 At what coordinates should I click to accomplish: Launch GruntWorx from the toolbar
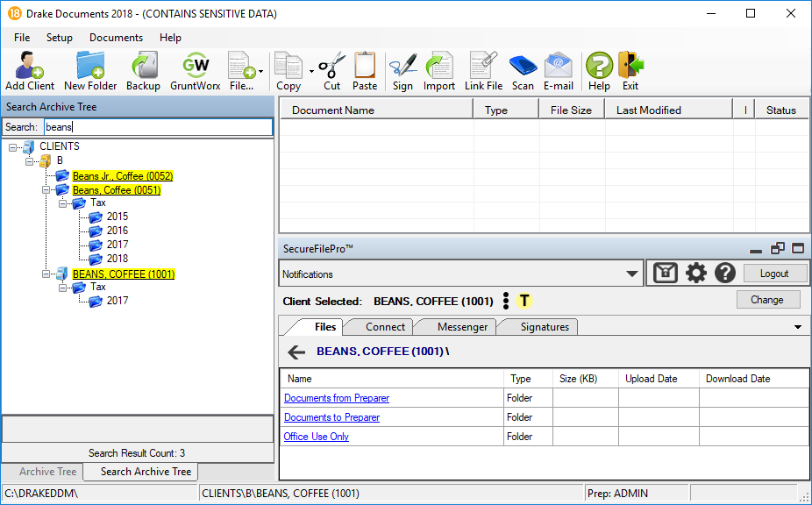[x=196, y=71]
